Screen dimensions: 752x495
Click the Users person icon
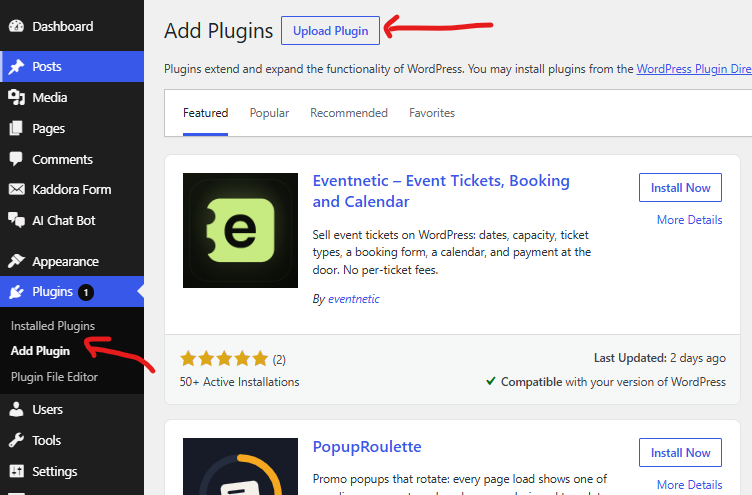16,409
